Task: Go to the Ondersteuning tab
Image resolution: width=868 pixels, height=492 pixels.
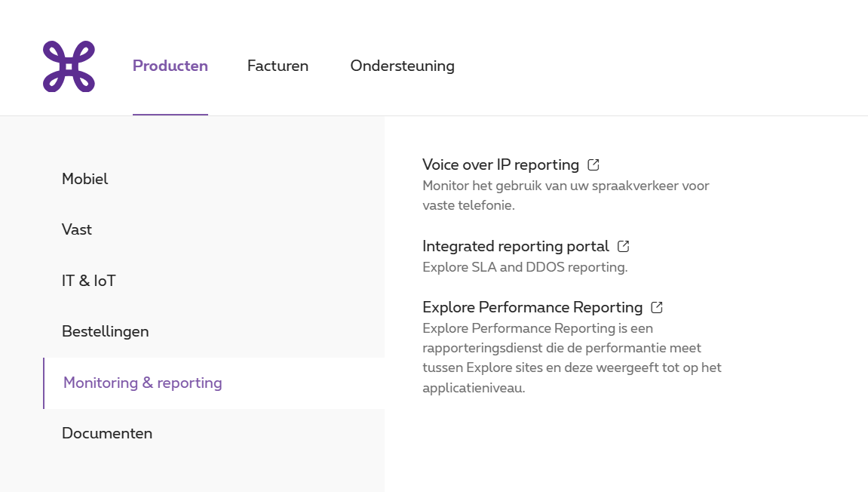Action: pyautogui.click(x=402, y=66)
